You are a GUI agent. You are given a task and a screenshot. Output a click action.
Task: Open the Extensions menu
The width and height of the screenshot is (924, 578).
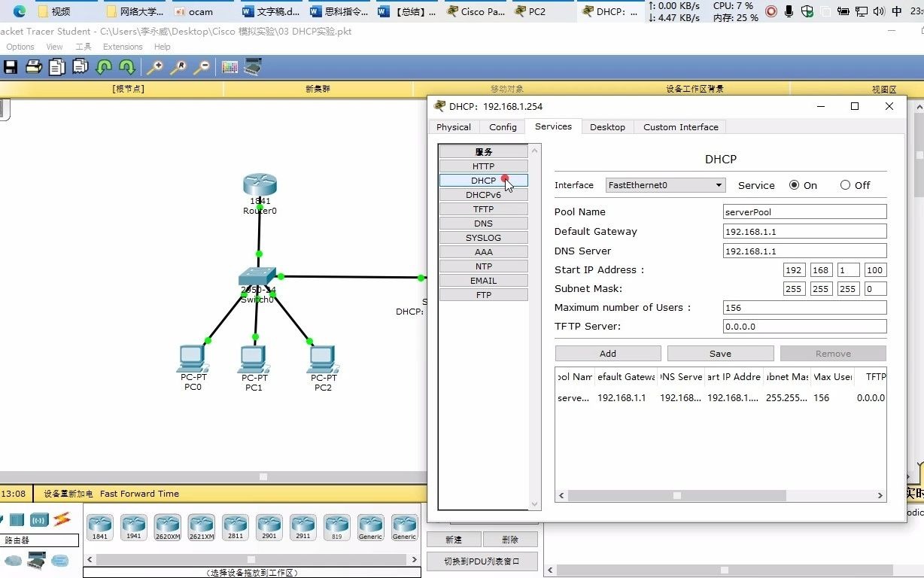122,46
